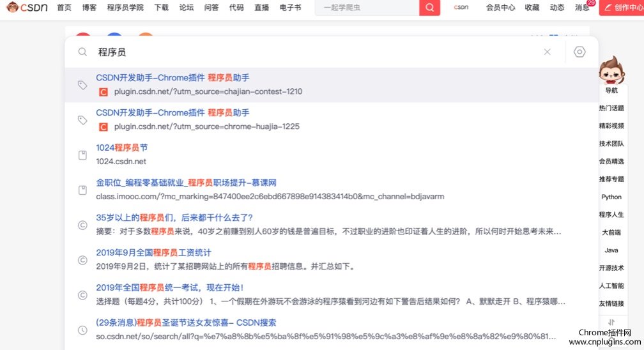Image resolution: width=644 pixels, height=350 pixels.
Task: Clear the search text with the X icon
Action: coord(547,52)
